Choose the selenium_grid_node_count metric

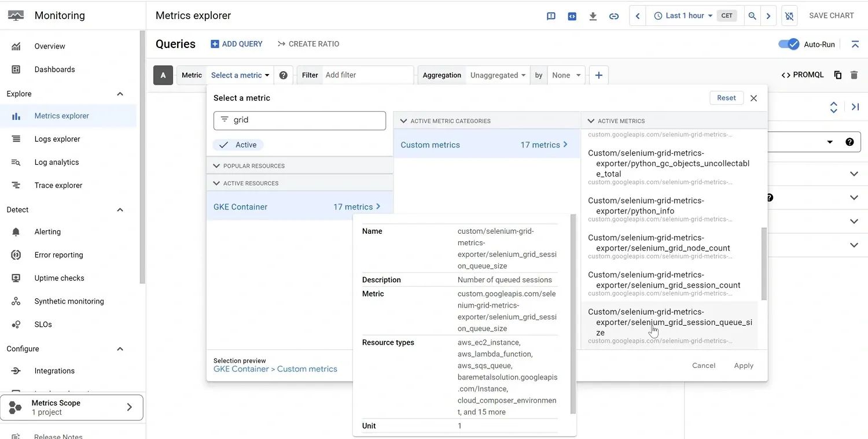tap(670, 246)
